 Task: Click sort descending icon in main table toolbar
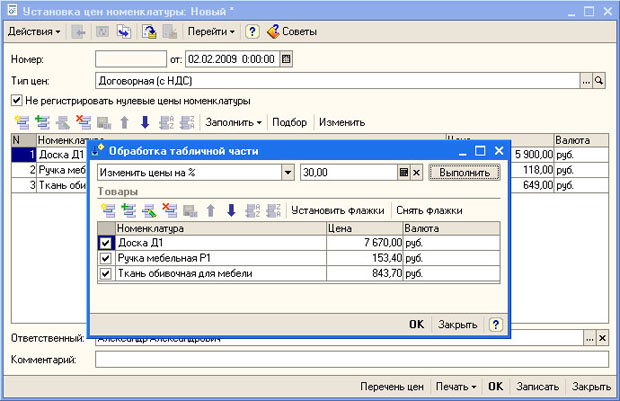click(187, 123)
